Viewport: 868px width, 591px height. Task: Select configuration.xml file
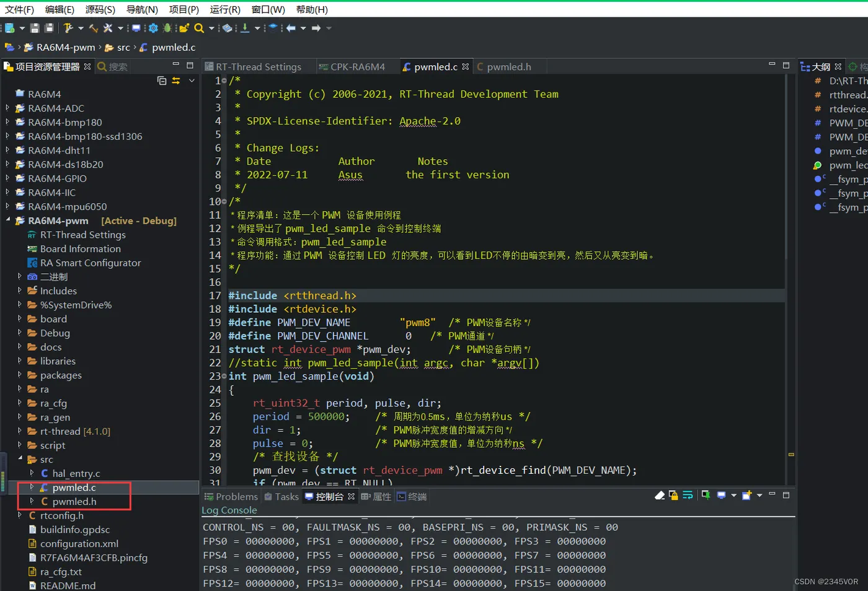[79, 543]
